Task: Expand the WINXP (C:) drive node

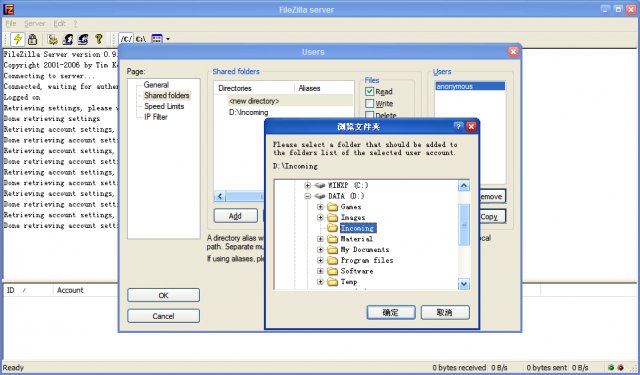Action: (x=307, y=186)
